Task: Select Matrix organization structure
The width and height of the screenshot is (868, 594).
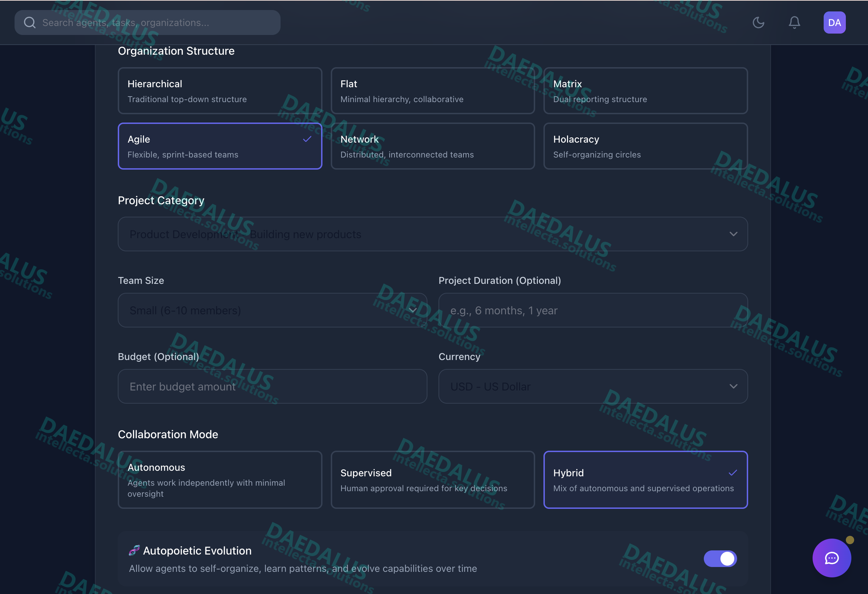Action: (x=645, y=91)
